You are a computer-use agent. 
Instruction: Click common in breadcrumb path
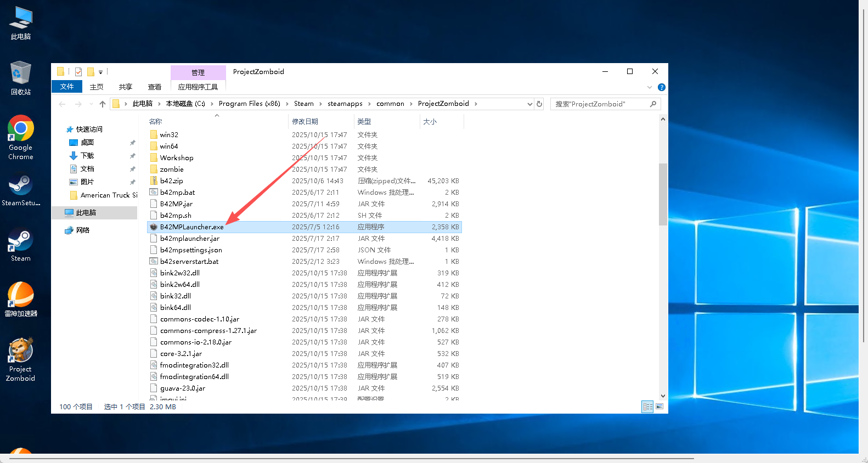pos(390,104)
